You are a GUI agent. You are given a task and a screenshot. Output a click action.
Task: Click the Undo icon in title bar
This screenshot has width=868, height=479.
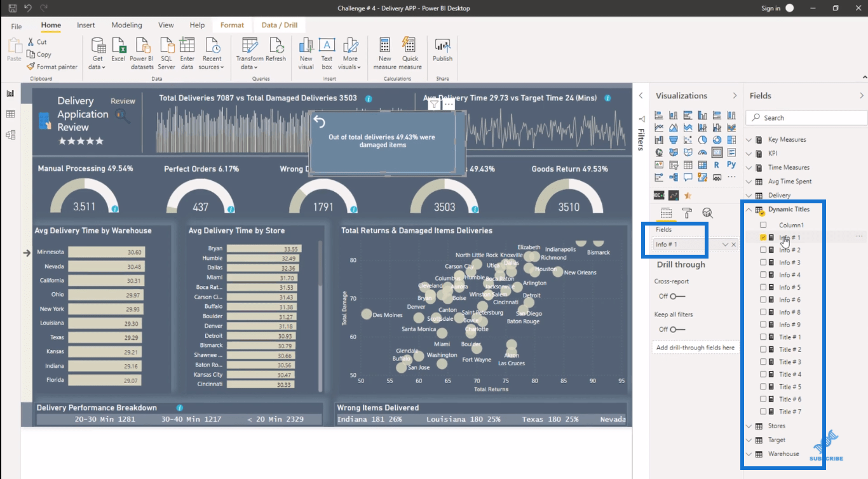pyautogui.click(x=28, y=8)
